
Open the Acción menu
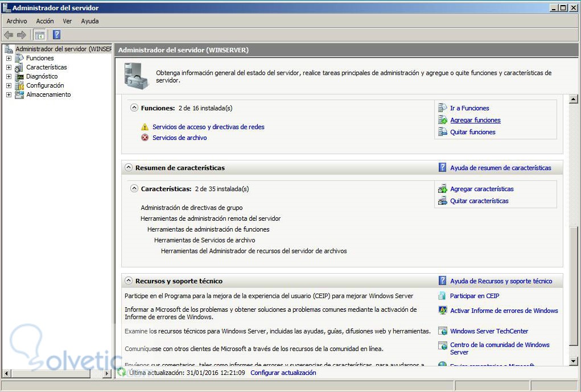point(45,21)
